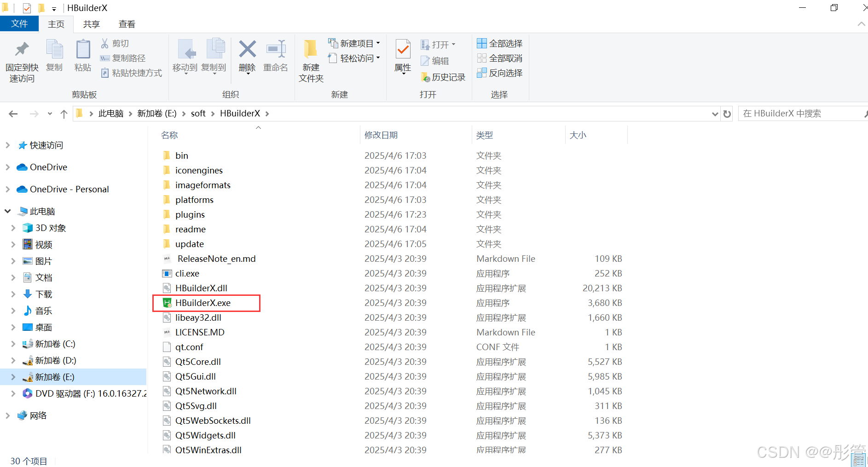Open Desktop in the navigation pane
The image size is (868, 467).
[44, 327]
